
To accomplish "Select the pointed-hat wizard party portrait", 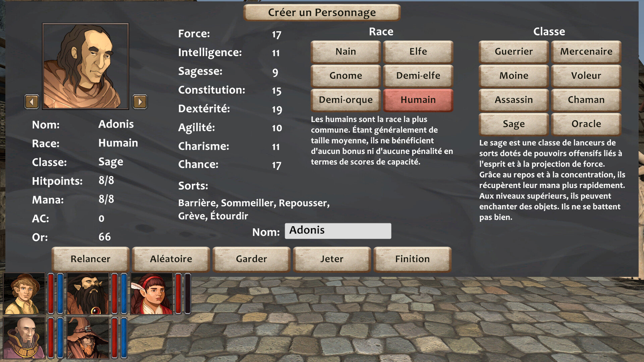I will click(88, 338).
